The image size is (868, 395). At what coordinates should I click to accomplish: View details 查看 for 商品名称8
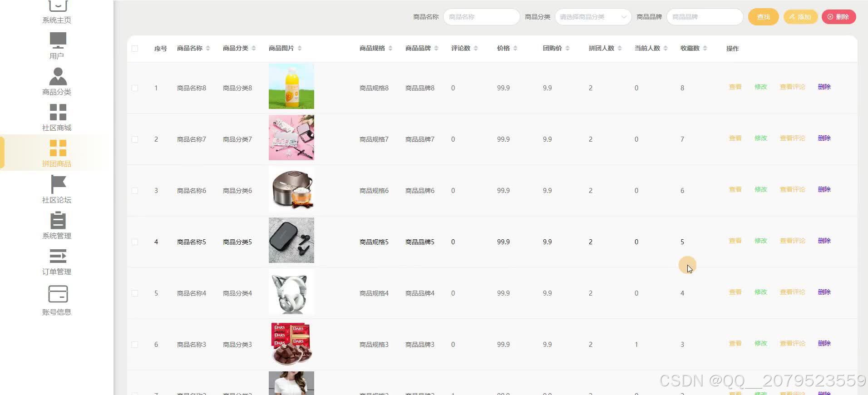tap(735, 87)
